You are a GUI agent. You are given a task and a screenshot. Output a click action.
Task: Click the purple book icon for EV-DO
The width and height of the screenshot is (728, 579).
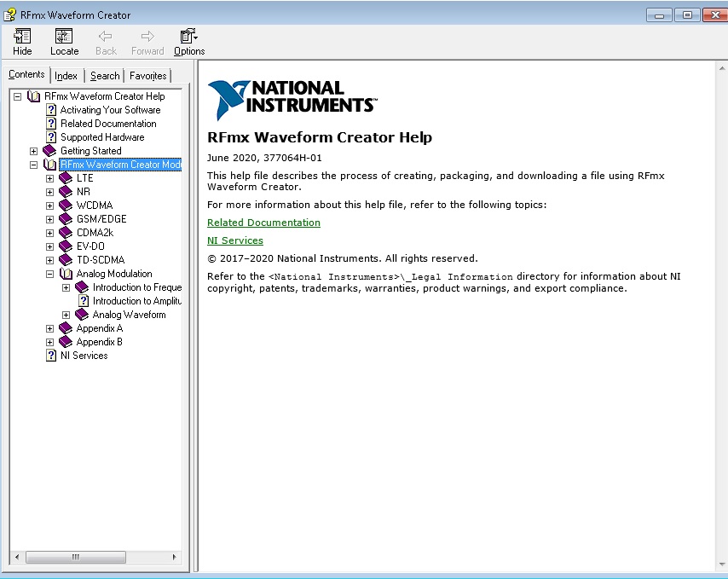click(66, 246)
